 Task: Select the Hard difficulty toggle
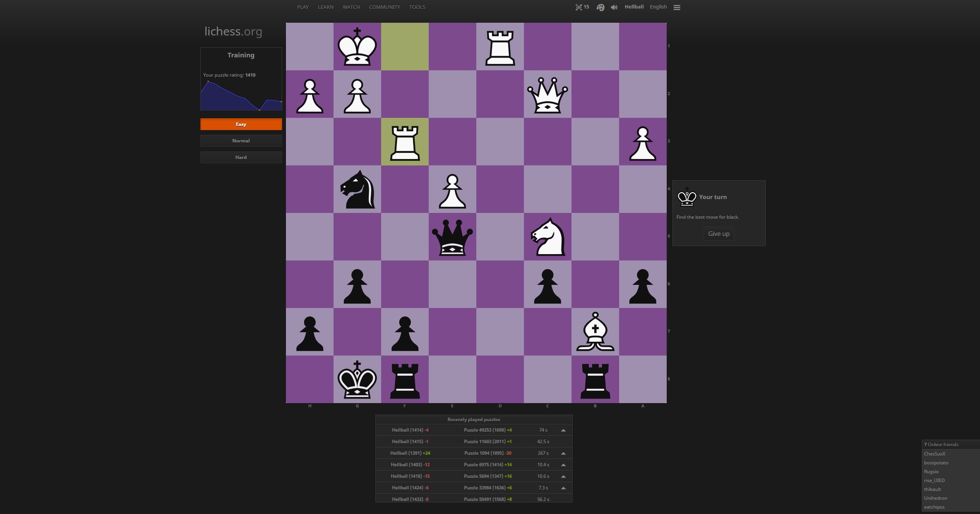(x=241, y=157)
